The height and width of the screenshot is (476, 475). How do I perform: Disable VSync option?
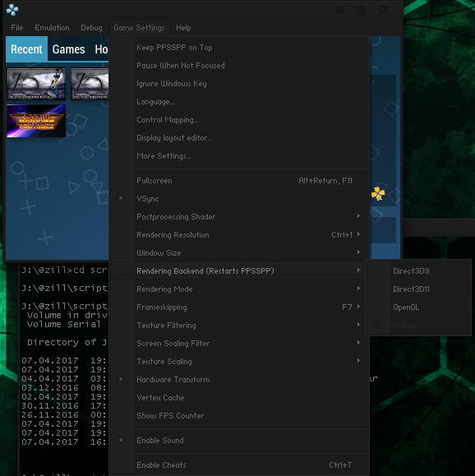tap(240, 198)
